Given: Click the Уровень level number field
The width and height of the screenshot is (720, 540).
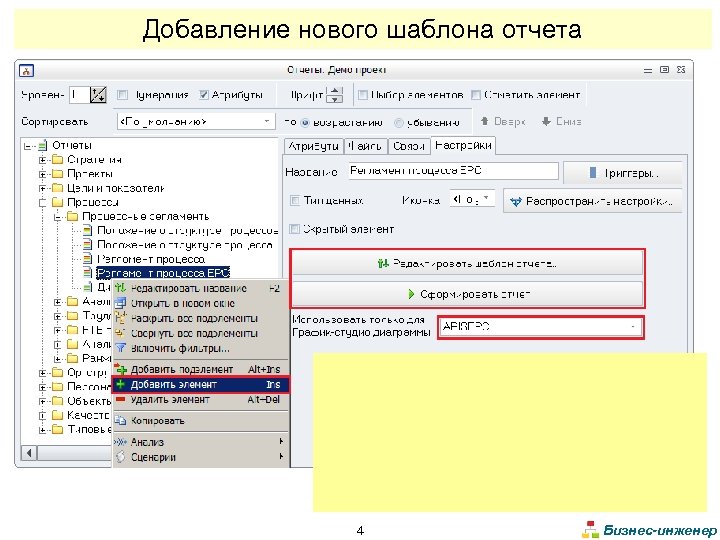Looking at the screenshot, I should [79, 95].
